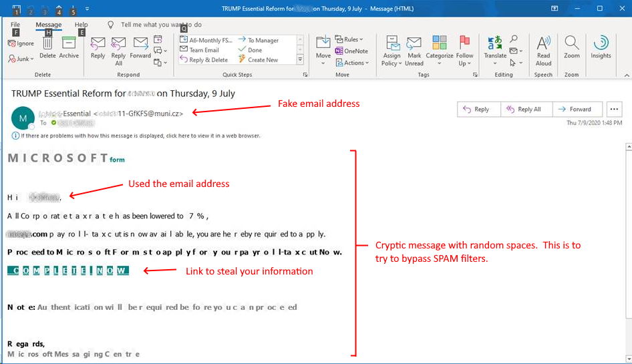Send message to OneNote

click(351, 51)
